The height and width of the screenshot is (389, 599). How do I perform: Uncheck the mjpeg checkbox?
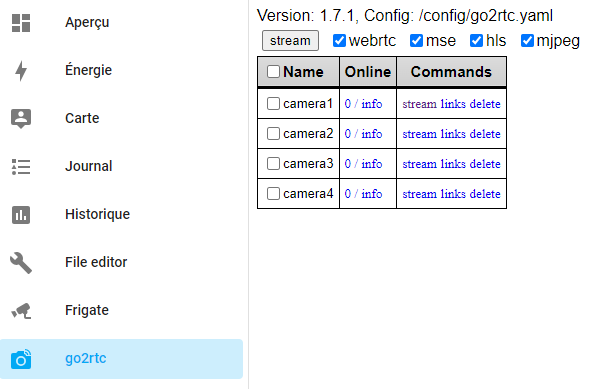pyautogui.click(x=527, y=41)
